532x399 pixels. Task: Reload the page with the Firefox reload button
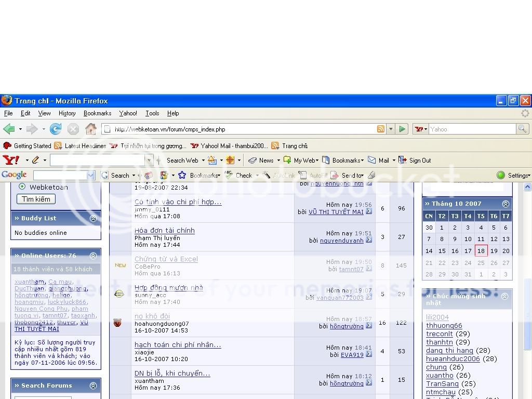click(x=56, y=129)
